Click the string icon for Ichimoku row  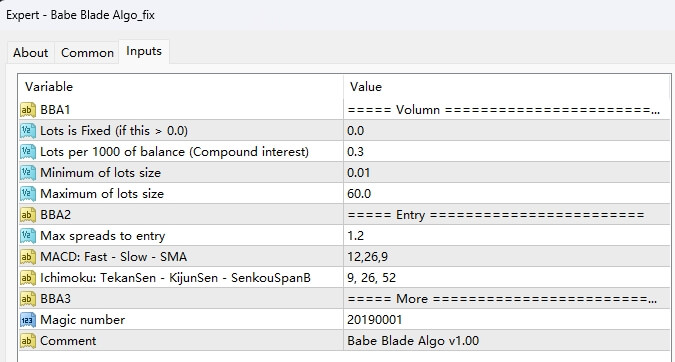coord(28,278)
